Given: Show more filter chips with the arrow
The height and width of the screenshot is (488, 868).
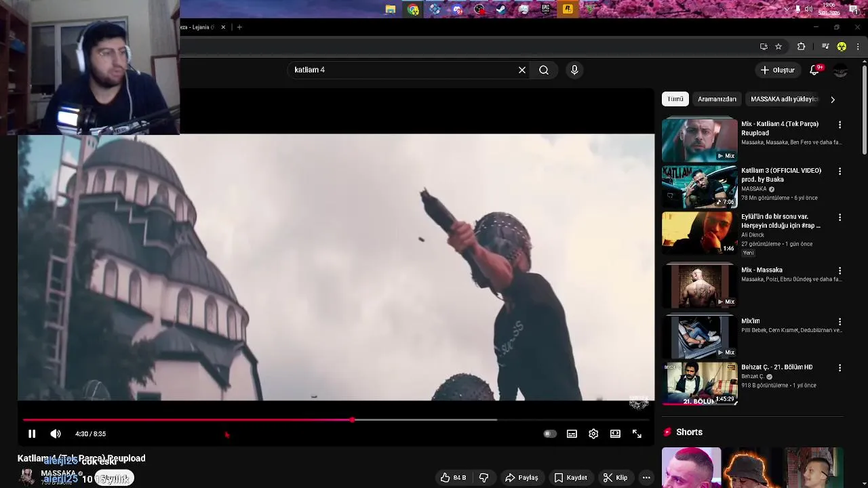Looking at the screenshot, I should (833, 99).
